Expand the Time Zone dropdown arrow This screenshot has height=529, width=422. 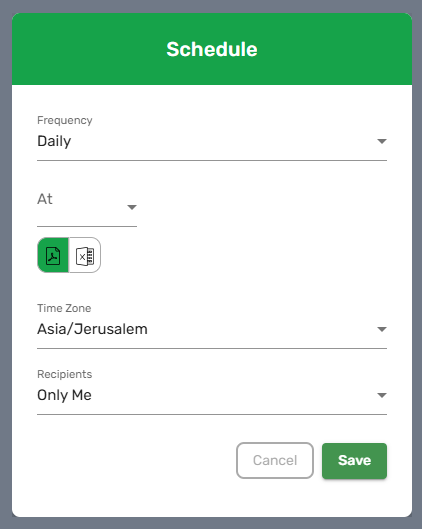(382, 329)
